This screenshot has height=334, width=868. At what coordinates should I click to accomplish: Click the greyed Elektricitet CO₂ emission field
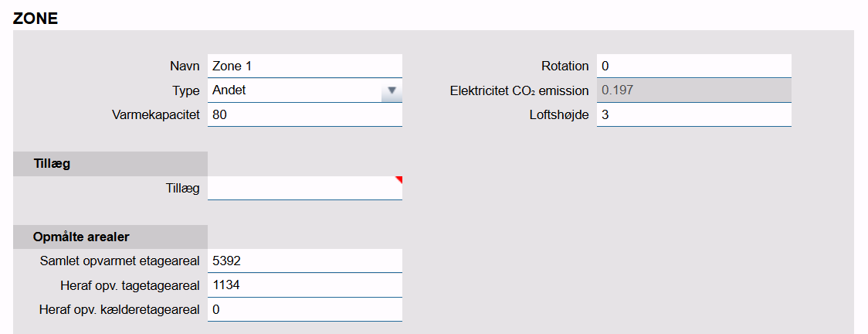pos(693,90)
